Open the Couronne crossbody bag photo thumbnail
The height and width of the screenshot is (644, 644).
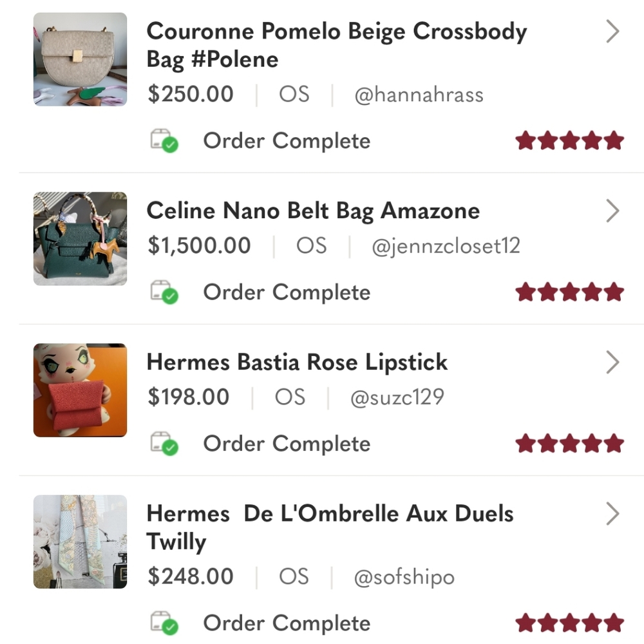pyautogui.click(x=80, y=59)
